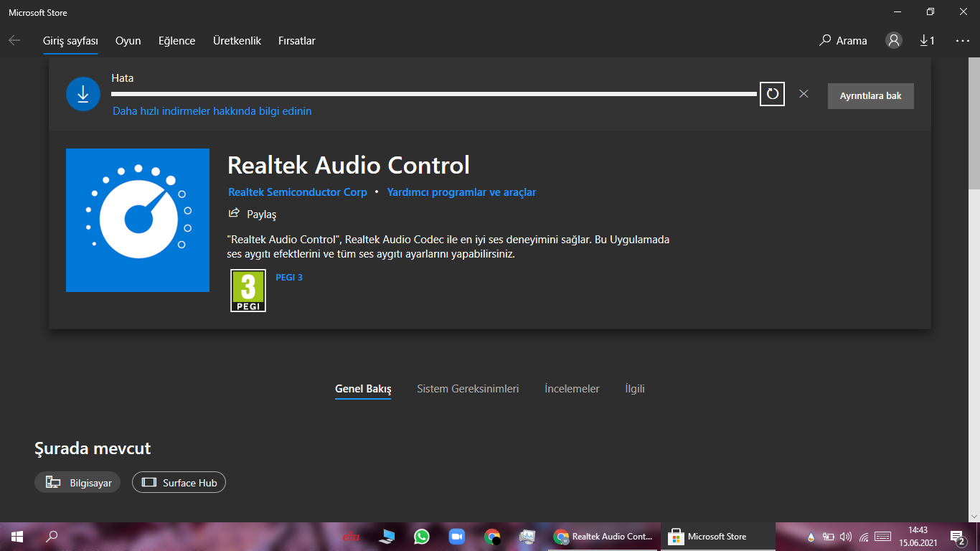Screen dimensions: 980x551
Task: Click the PEGI 3 rating badge
Action: (248, 291)
